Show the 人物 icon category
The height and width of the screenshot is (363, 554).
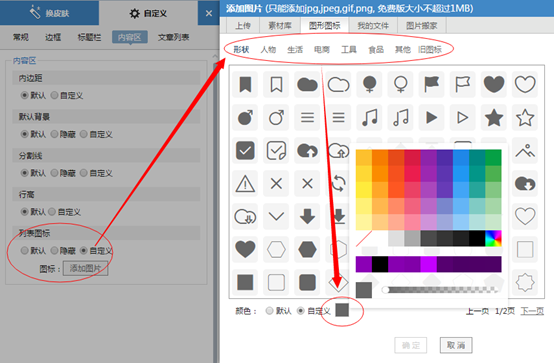(x=268, y=49)
